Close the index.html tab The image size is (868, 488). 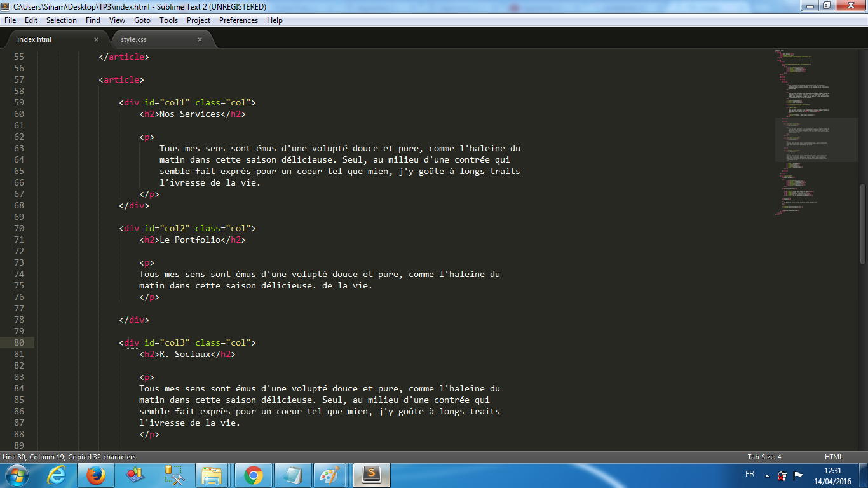(97, 39)
